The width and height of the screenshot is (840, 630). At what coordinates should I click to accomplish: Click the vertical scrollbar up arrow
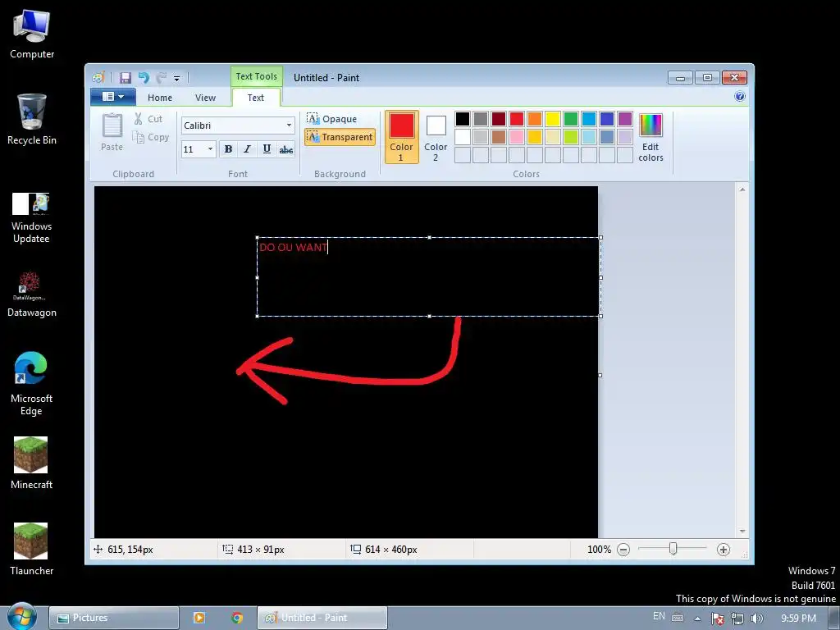tap(742, 189)
